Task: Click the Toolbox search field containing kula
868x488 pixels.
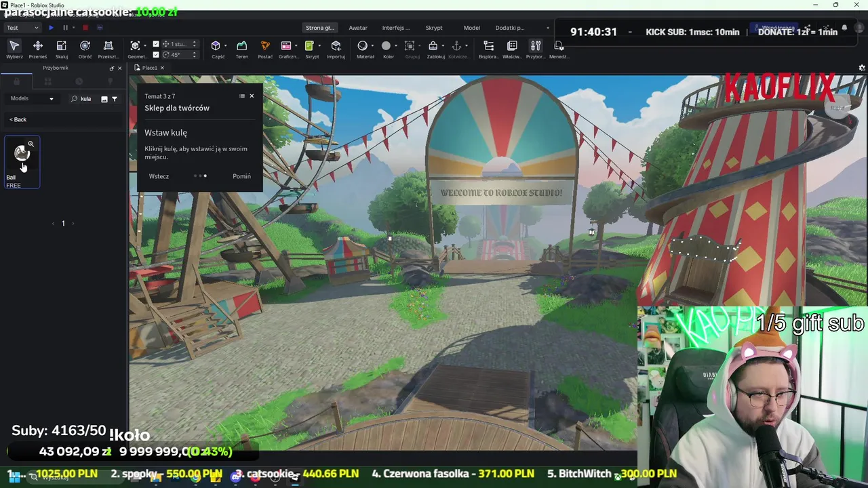Action: click(85, 99)
